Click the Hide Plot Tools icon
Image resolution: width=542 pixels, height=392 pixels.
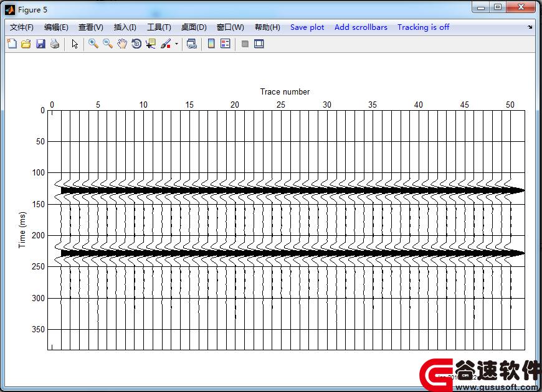(x=245, y=44)
